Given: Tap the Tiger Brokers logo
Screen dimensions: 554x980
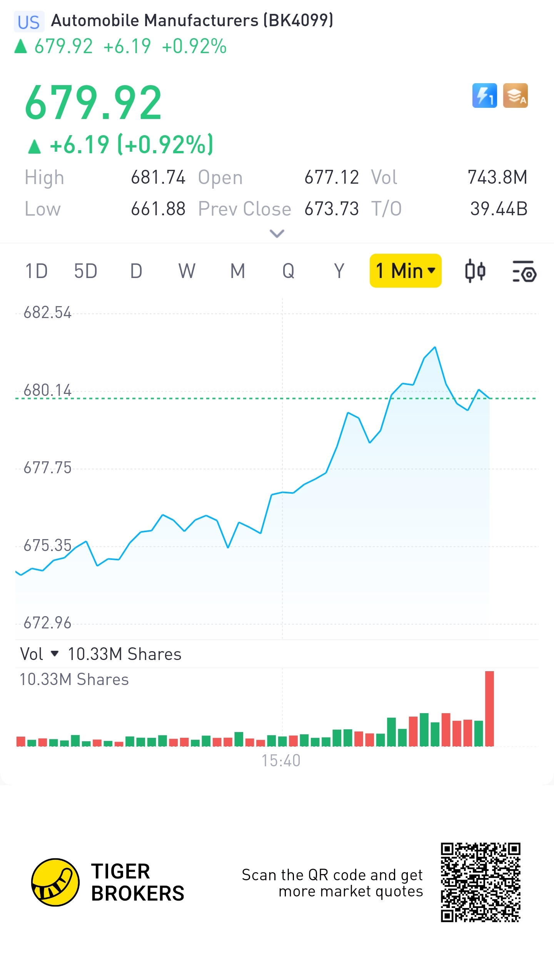Looking at the screenshot, I should 55,882.
